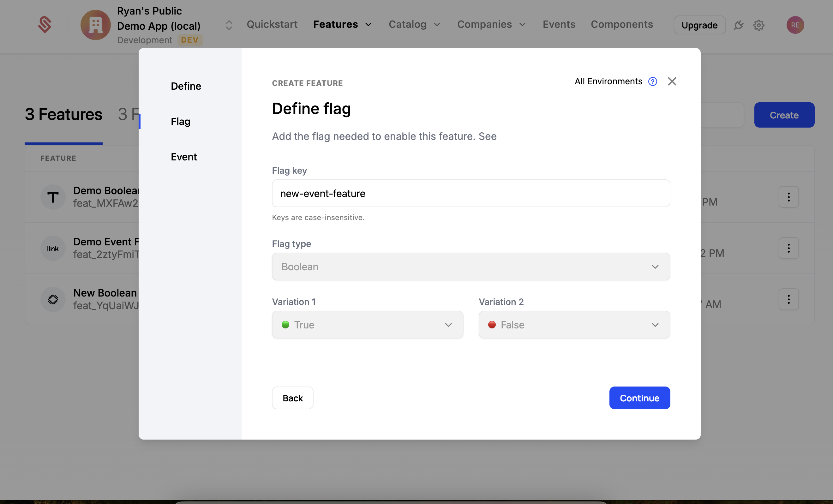Click the link icon for Demo Event feature
The height and width of the screenshot is (504, 833).
[53, 248]
